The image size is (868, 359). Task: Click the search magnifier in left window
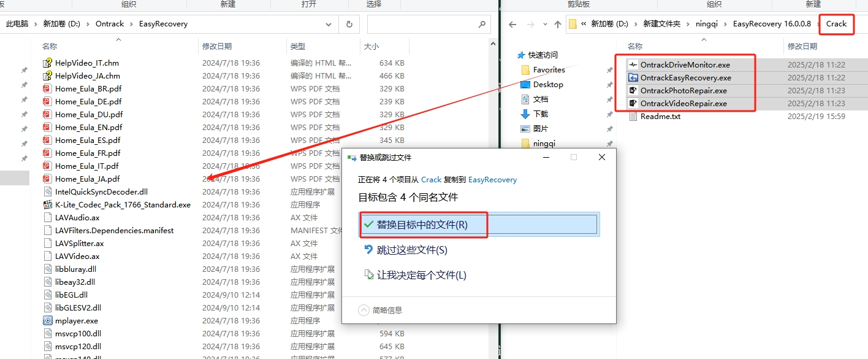(x=482, y=25)
